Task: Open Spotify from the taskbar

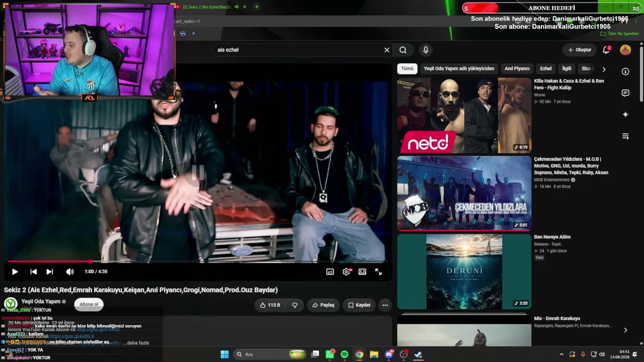Action: click(x=344, y=354)
